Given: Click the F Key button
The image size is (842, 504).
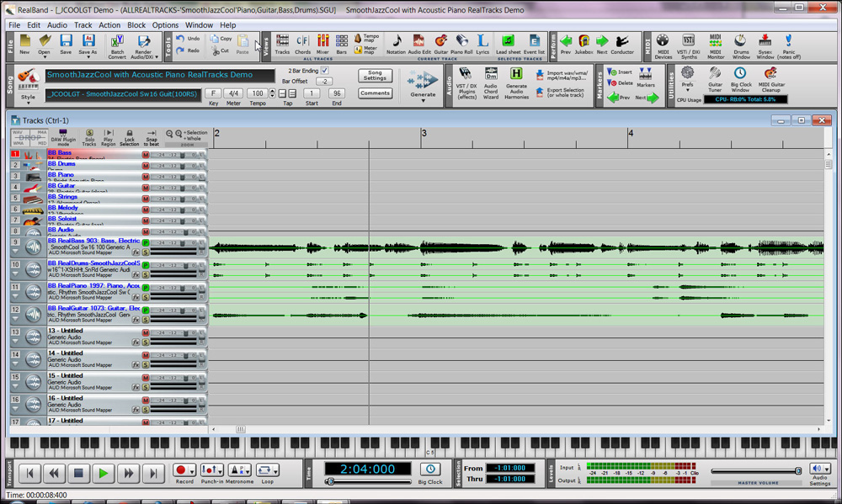Looking at the screenshot, I should 213,93.
